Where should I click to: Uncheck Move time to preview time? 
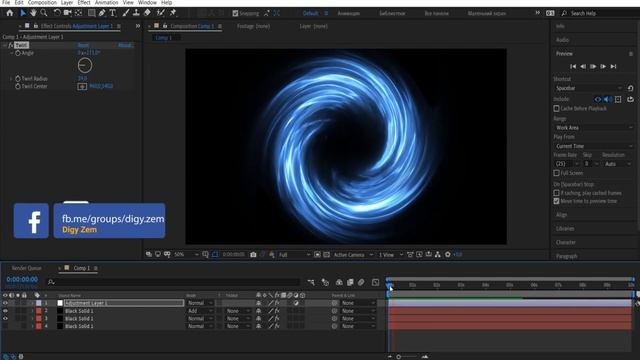tap(556, 201)
